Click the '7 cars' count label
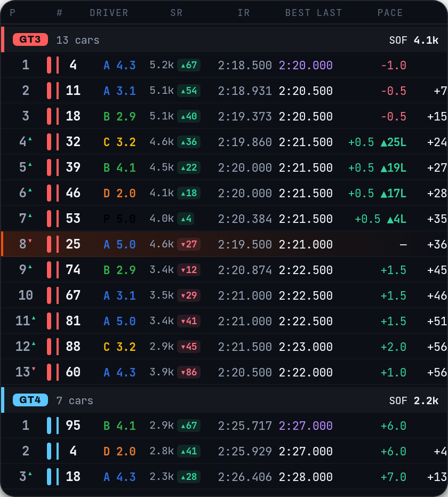The height and width of the screenshot is (497, 448). [x=75, y=400]
